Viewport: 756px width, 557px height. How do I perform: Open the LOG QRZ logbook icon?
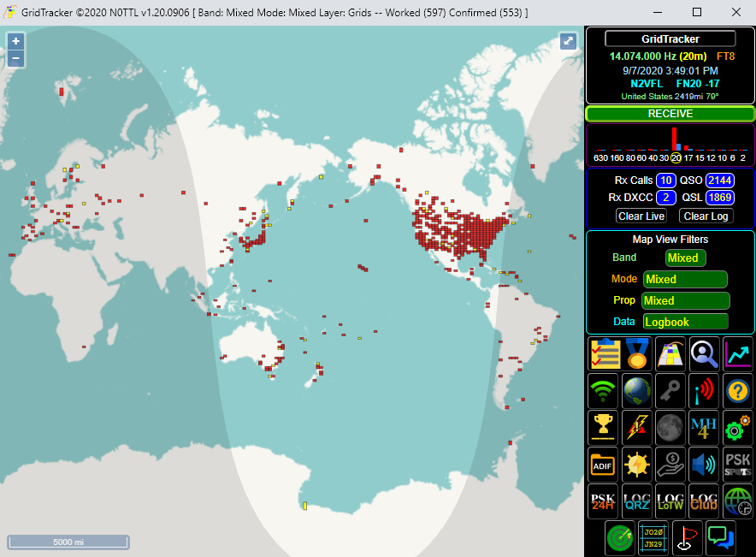click(637, 501)
